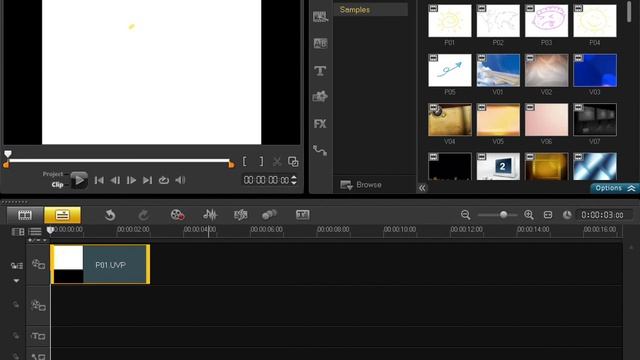The image size is (640, 360).
Task: Select the P01 thumbnail
Action: tap(449, 21)
